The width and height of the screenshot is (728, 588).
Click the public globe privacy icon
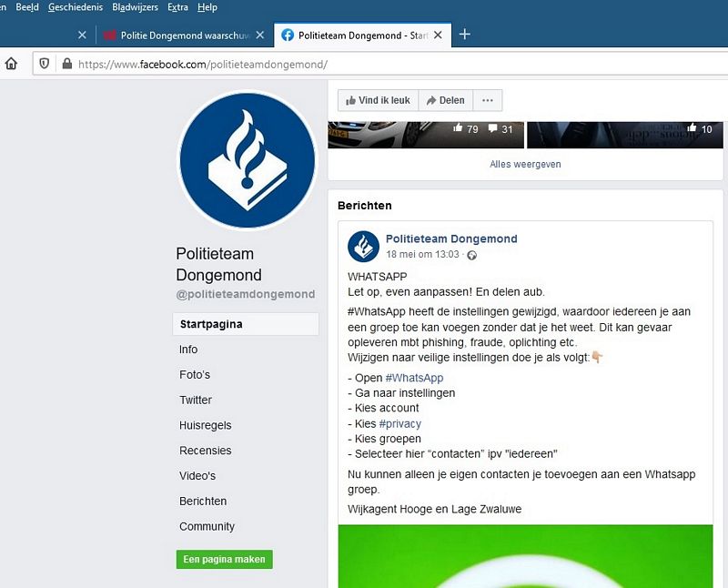[x=471, y=255]
